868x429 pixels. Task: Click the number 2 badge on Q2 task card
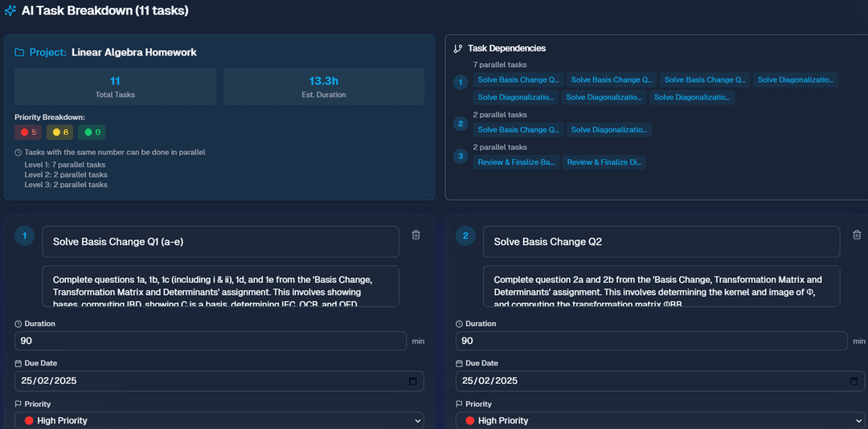click(x=465, y=235)
